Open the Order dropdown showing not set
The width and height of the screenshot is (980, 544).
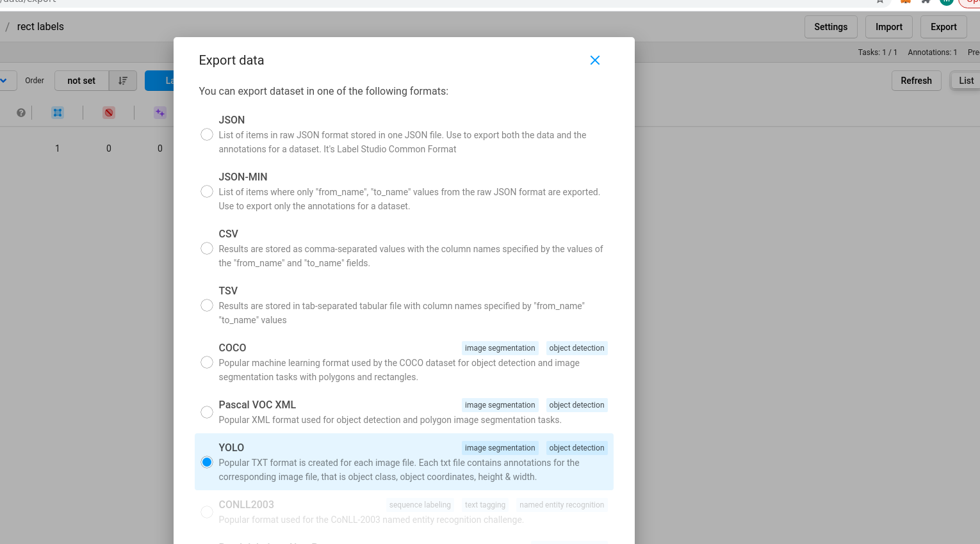click(x=81, y=81)
